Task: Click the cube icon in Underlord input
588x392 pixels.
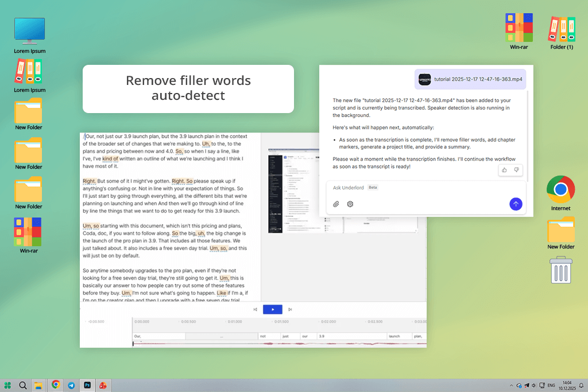Action: (x=350, y=204)
